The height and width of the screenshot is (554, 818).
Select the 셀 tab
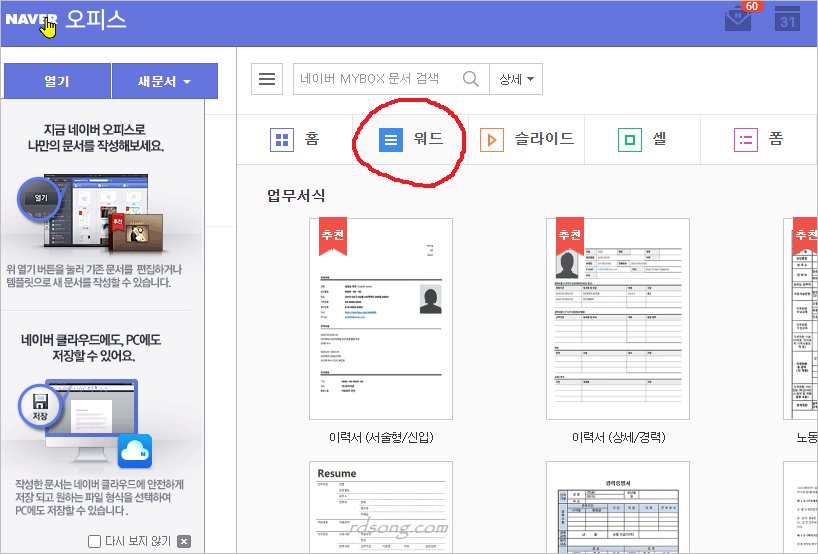[x=643, y=140]
